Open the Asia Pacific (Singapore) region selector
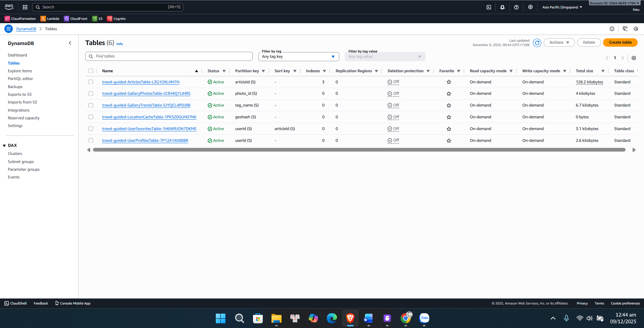 point(562,7)
